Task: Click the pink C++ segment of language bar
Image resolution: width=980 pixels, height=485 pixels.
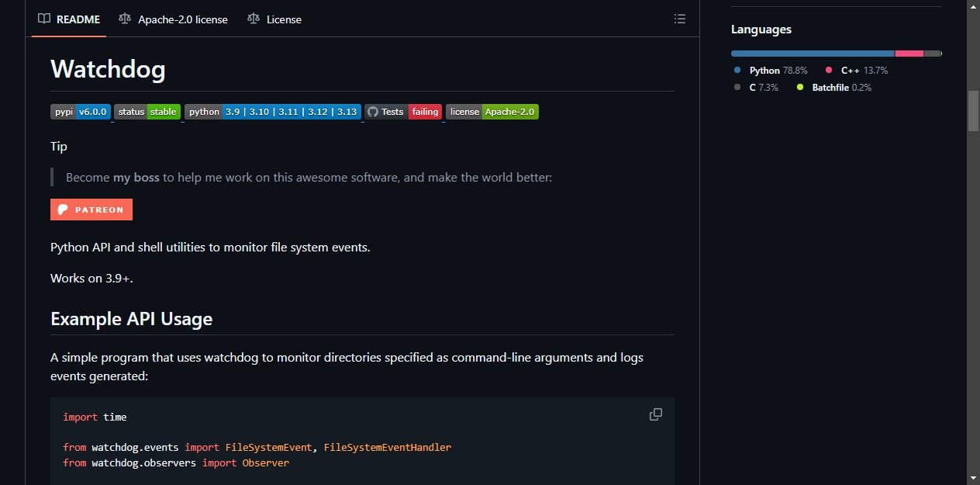Action: tap(909, 54)
